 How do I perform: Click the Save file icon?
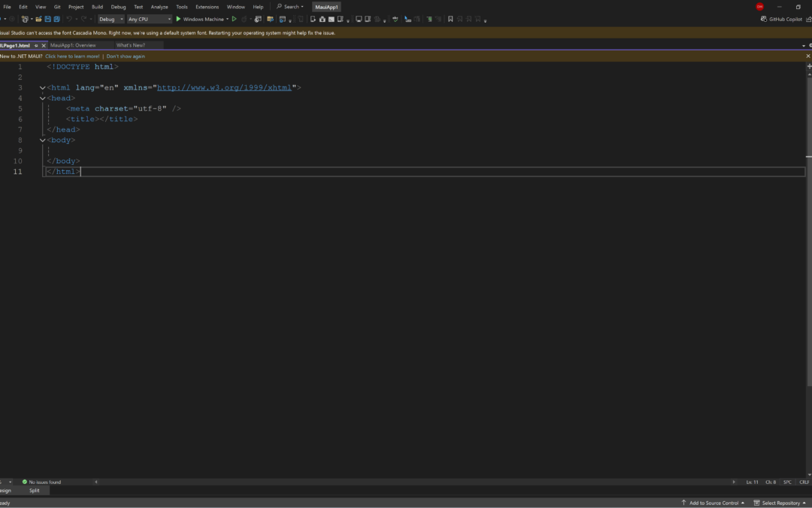(48, 19)
